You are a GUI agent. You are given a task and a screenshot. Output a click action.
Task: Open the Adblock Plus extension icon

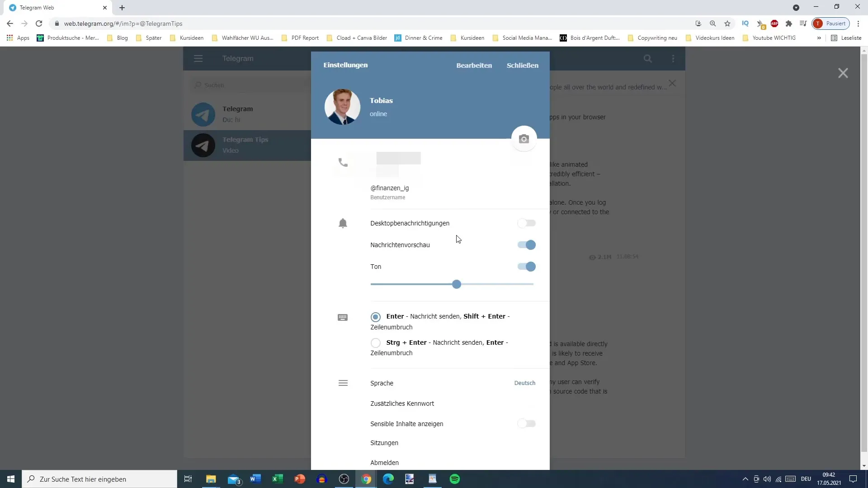pyautogui.click(x=774, y=23)
